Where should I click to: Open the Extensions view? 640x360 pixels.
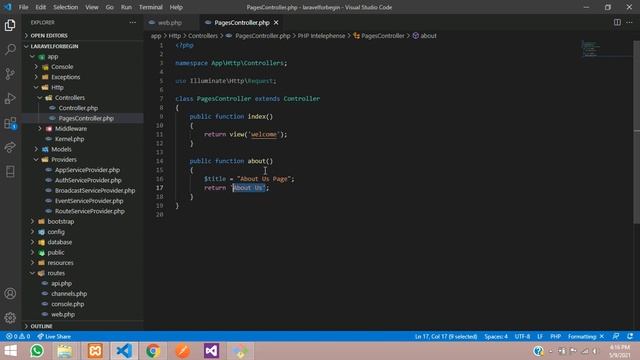[x=10, y=123]
